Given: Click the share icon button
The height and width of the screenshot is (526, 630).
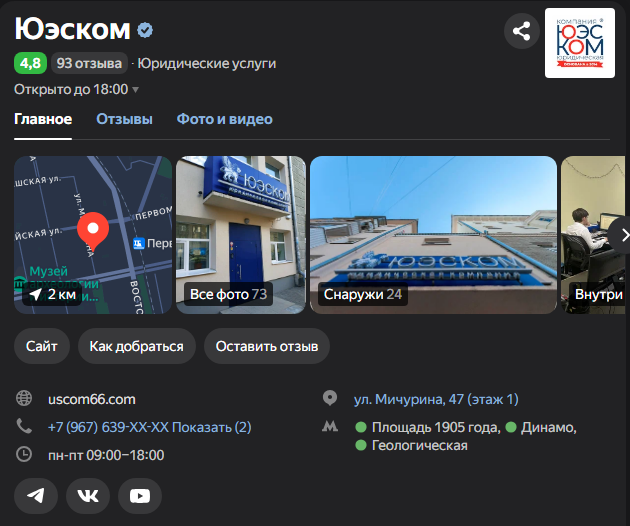Looking at the screenshot, I should (522, 31).
